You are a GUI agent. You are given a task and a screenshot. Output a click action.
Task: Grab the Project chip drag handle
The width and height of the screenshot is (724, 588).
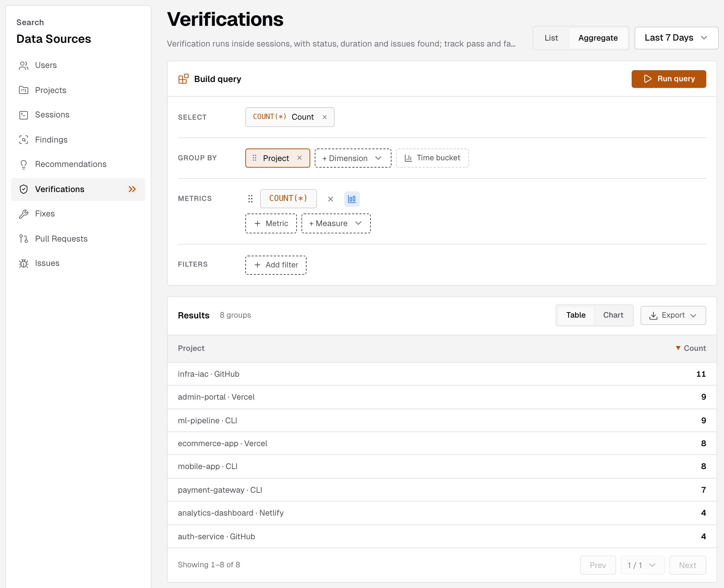pyautogui.click(x=255, y=158)
